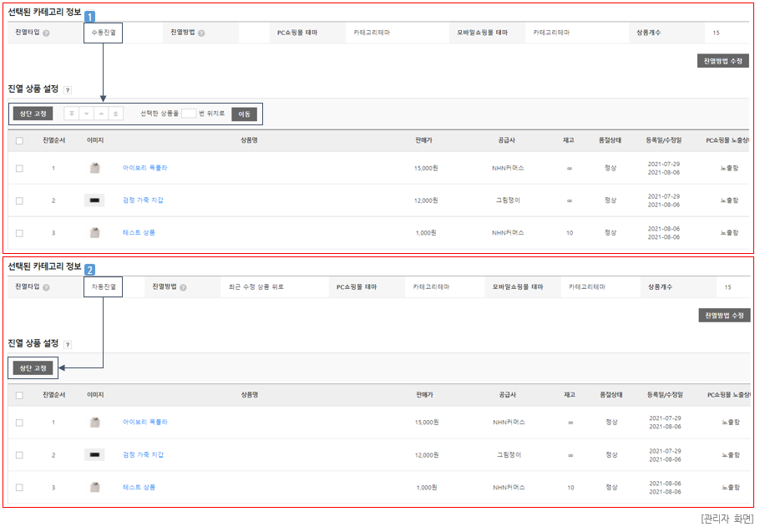
Task: Click the 이동 button
Action: [244, 114]
